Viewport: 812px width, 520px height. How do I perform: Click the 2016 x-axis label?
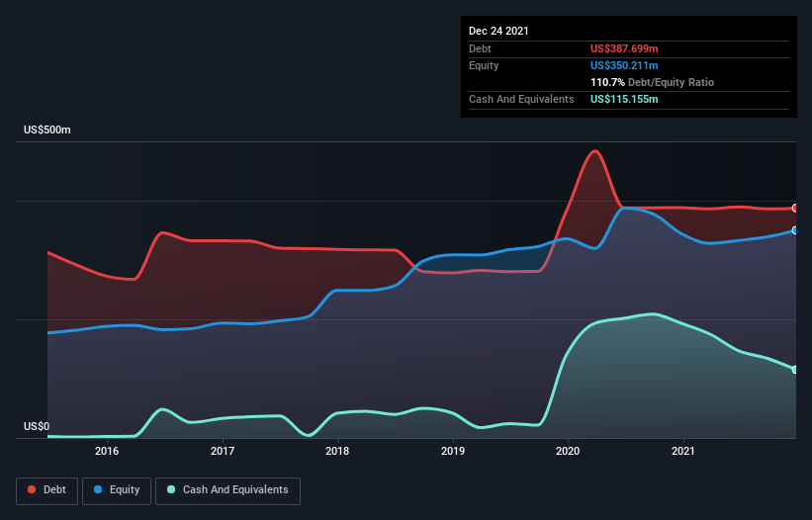tap(107, 451)
